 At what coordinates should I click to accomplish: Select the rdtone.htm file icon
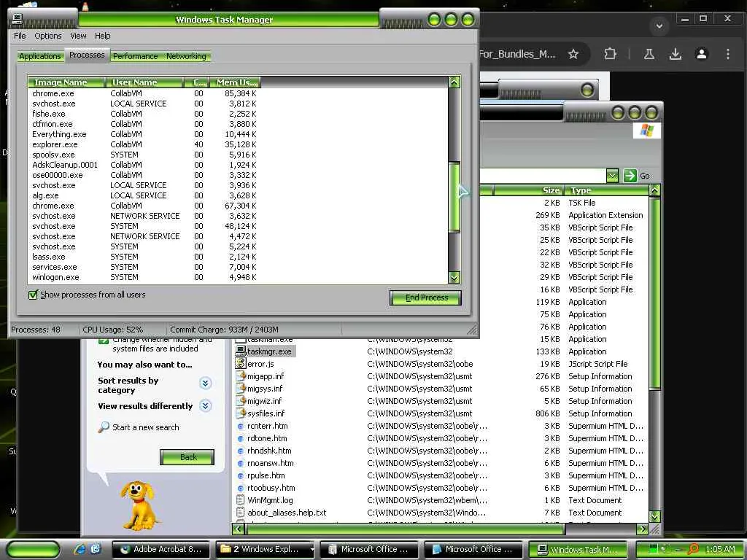[241, 438]
